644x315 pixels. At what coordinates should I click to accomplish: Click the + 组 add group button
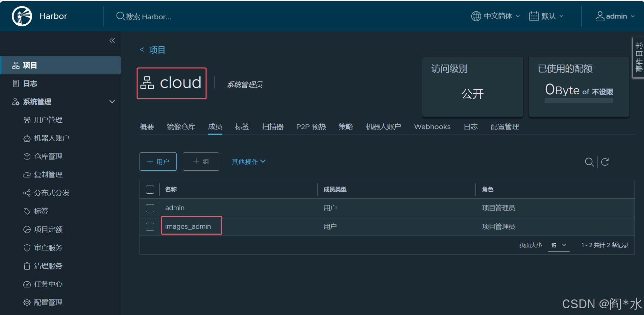click(x=201, y=162)
